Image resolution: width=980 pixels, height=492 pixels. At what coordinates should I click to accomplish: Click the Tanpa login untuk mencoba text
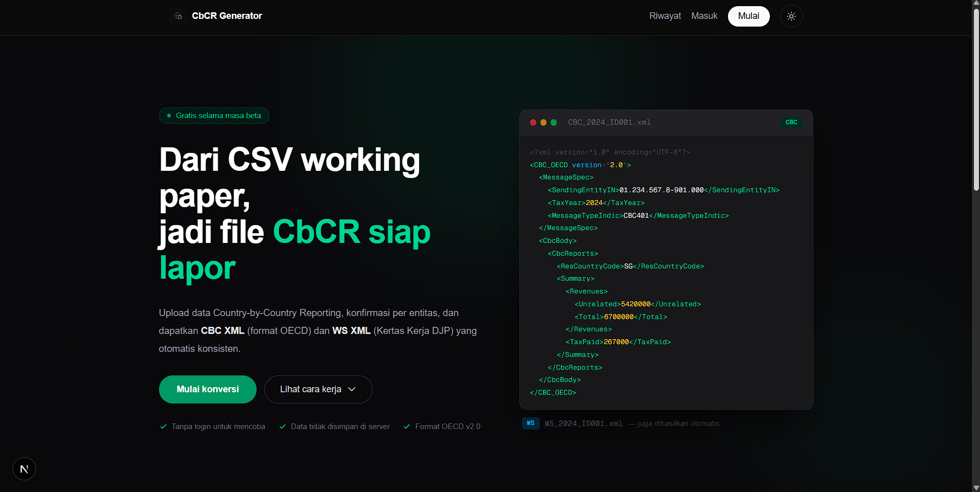click(x=218, y=427)
